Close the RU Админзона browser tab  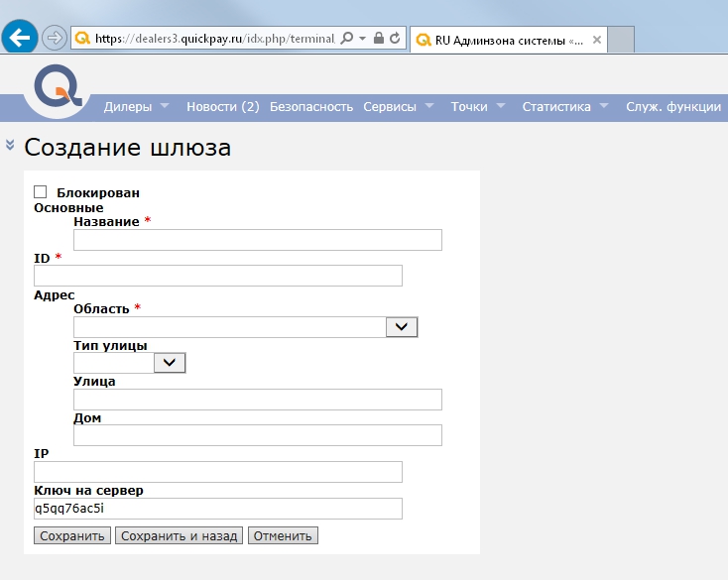596,40
